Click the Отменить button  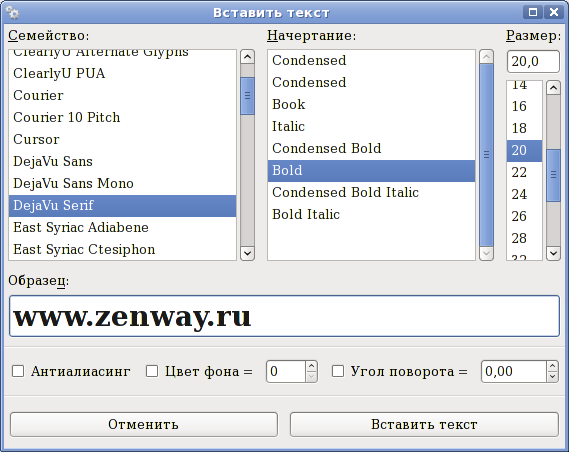pyautogui.click(x=144, y=424)
